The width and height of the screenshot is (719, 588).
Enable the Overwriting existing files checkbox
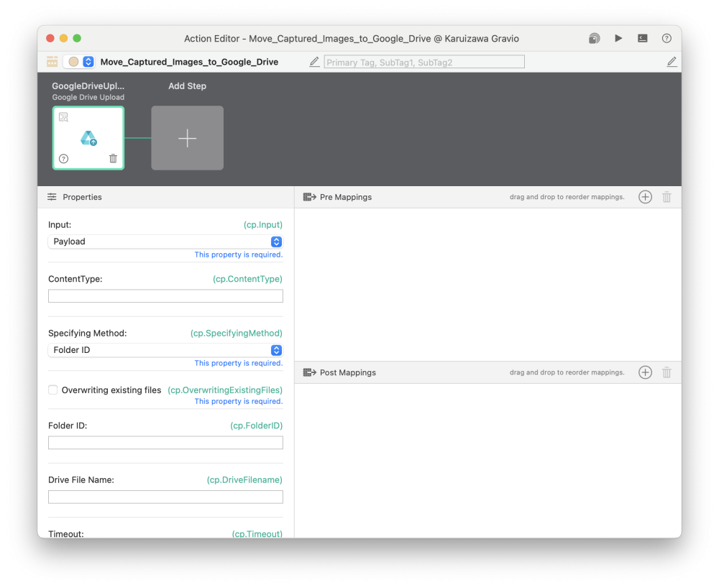click(x=52, y=390)
